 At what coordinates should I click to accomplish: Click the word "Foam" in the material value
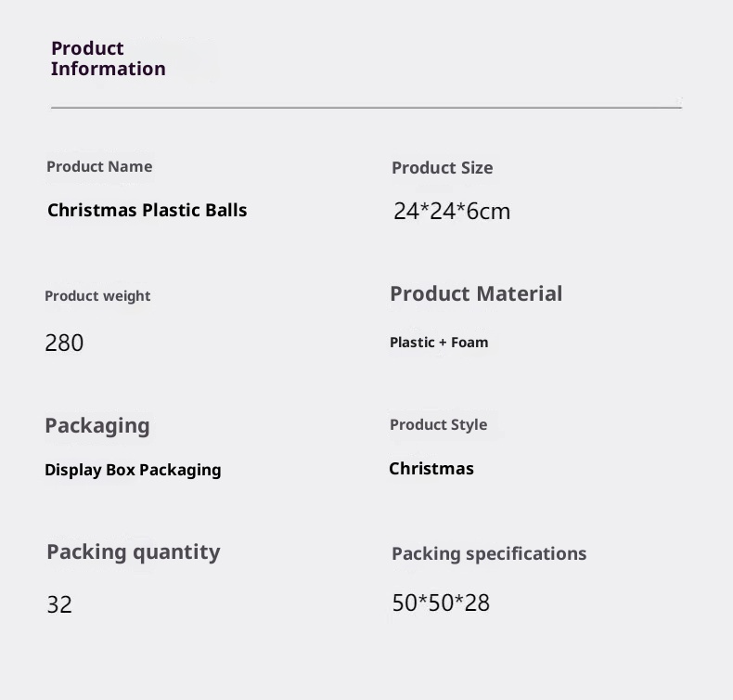pos(469,343)
